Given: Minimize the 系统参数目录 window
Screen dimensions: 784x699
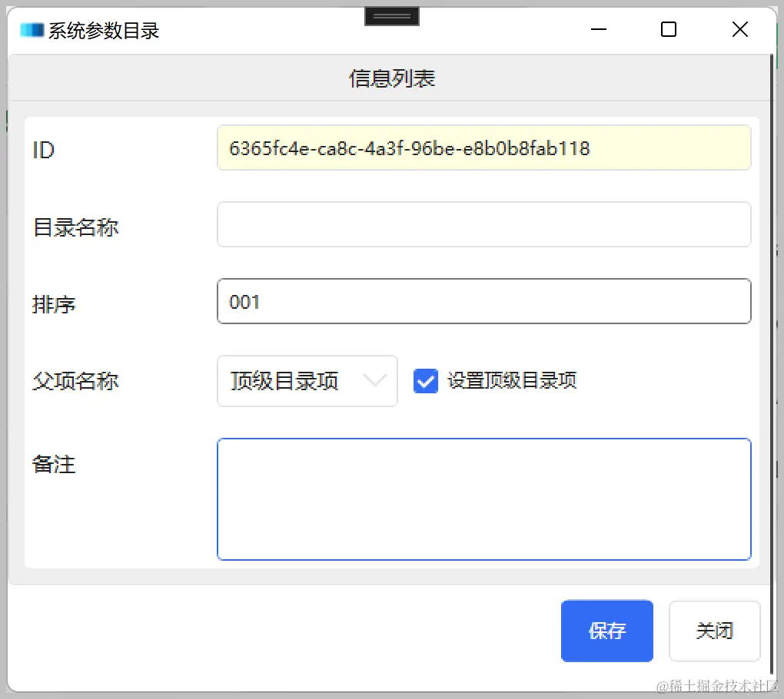Looking at the screenshot, I should coord(599,29).
